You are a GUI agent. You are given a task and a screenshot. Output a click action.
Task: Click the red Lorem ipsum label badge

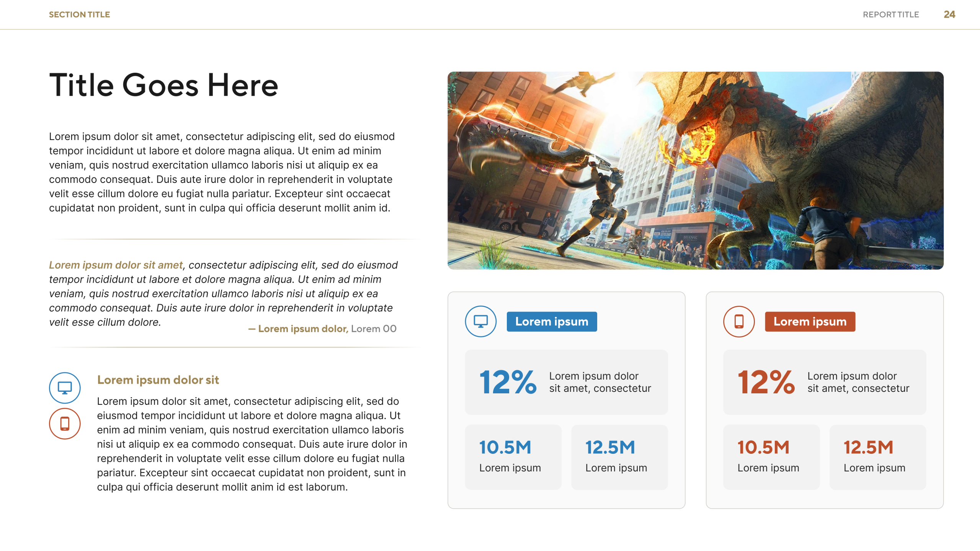[810, 321]
